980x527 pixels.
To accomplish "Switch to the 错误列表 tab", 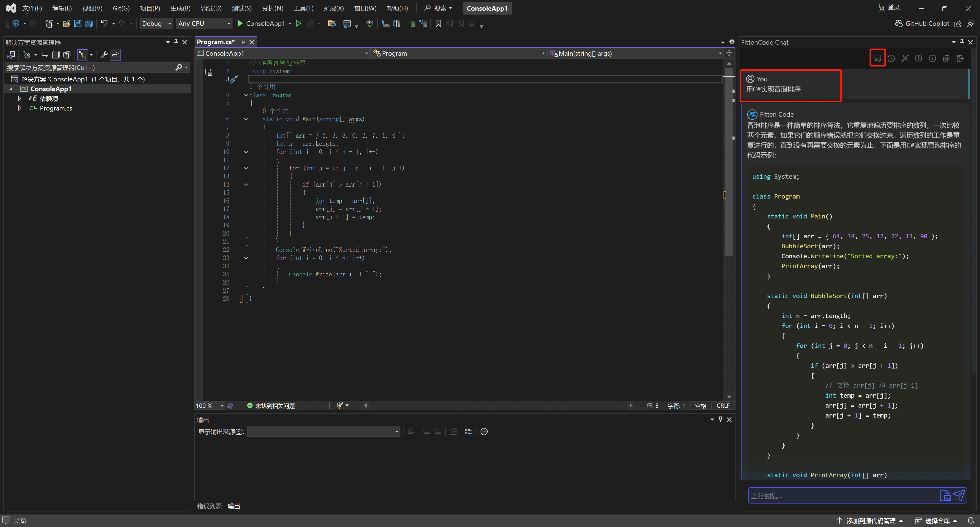I will point(209,506).
